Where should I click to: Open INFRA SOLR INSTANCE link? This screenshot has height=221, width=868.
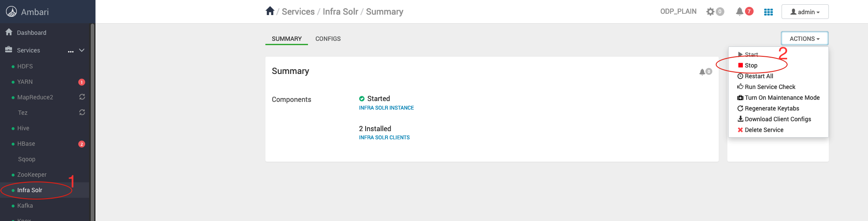(386, 108)
